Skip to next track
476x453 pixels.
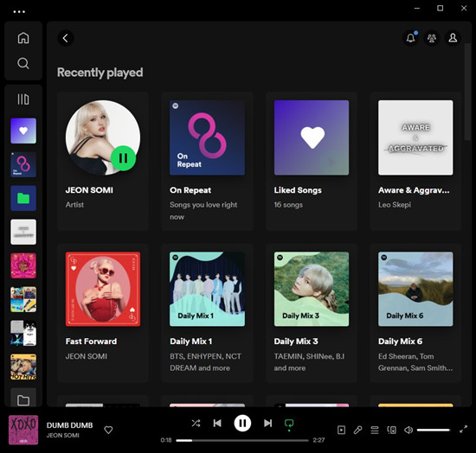pyautogui.click(x=267, y=423)
